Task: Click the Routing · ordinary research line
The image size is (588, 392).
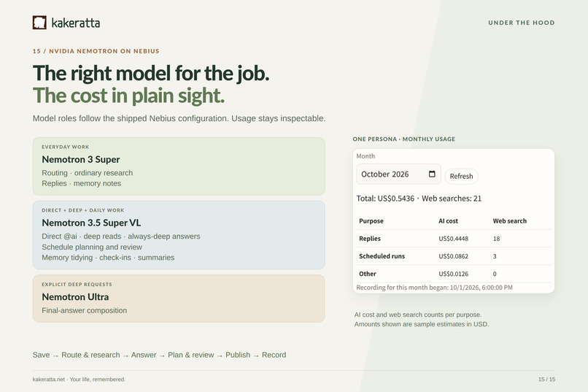Action: pos(88,173)
